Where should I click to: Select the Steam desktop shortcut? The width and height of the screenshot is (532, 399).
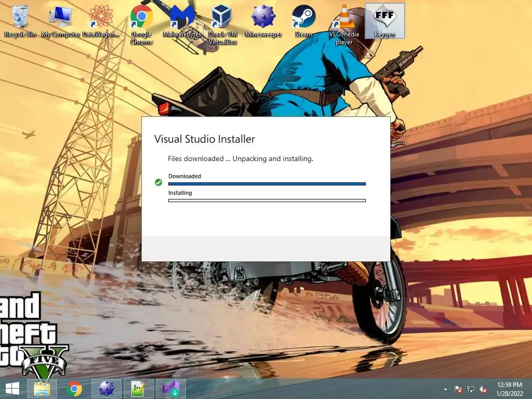click(x=303, y=21)
